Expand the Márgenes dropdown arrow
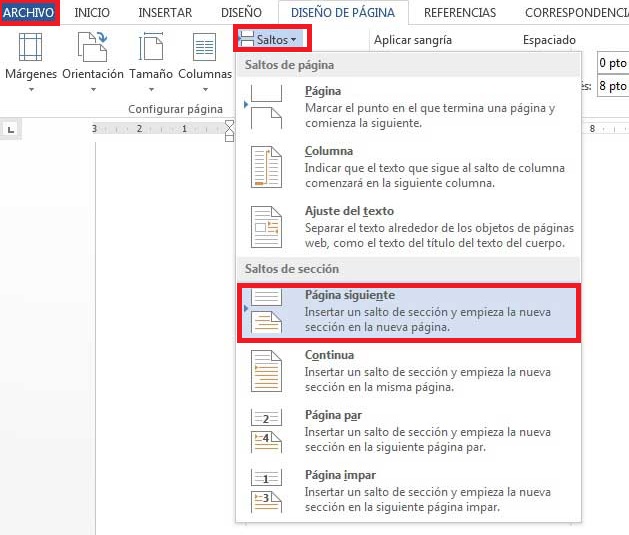Viewport: 629px width, 535px height. [x=31, y=90]
